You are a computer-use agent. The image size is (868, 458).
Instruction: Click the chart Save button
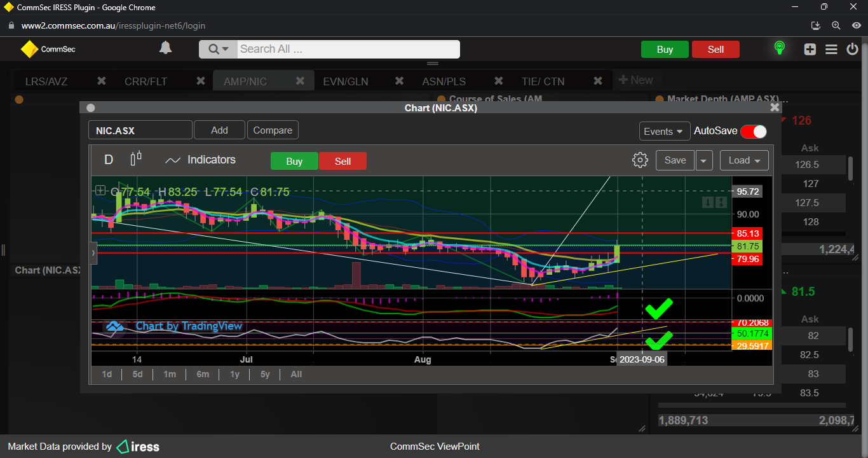tap(675, 160)
